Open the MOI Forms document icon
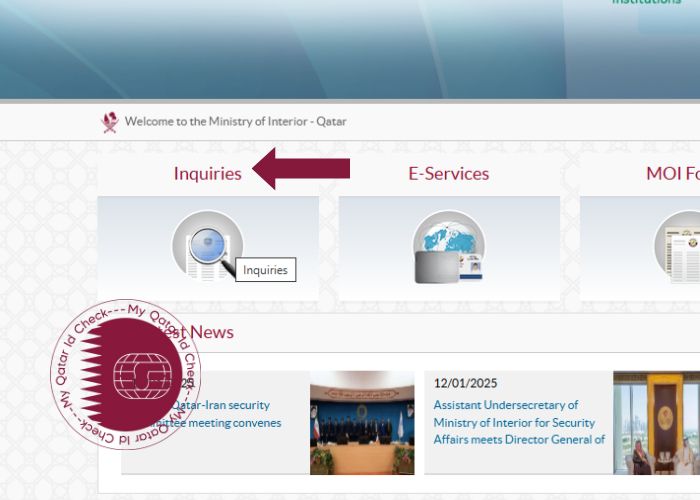The image size is (700, 500). click(x=677, y=247)
